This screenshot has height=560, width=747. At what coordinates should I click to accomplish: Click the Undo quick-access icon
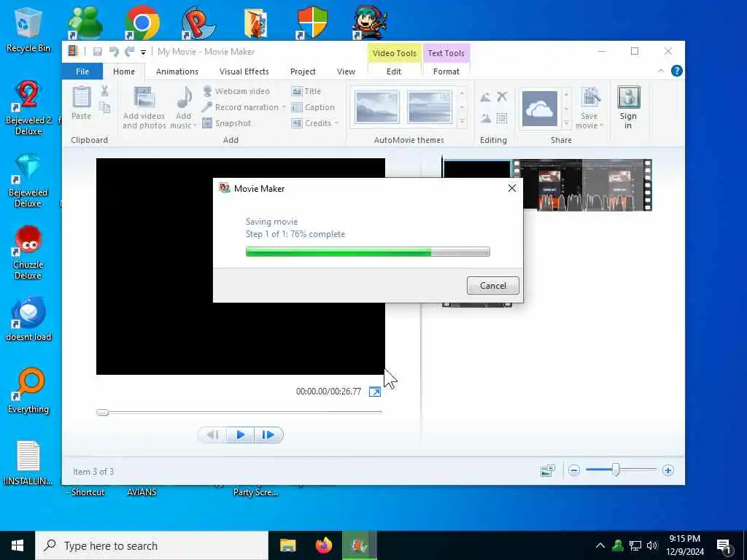[x=113, y=52]
